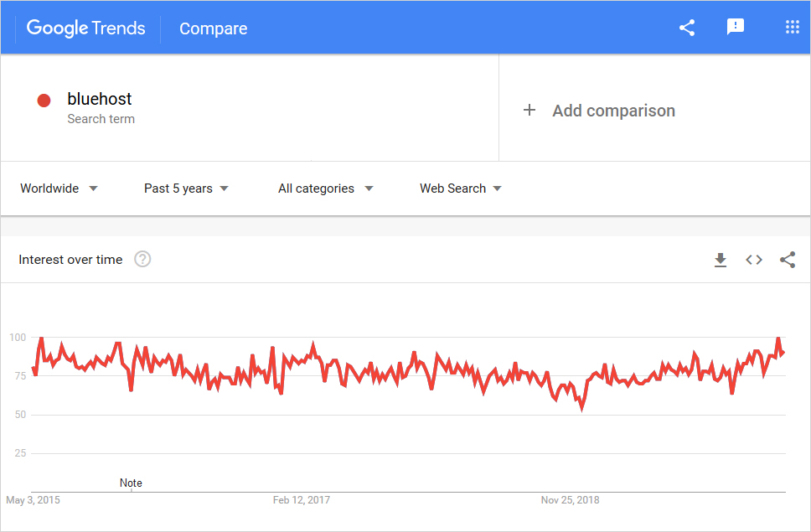The image size is (811, 532).
Task: Edit the bluehost search term
Action: [100, 99]
